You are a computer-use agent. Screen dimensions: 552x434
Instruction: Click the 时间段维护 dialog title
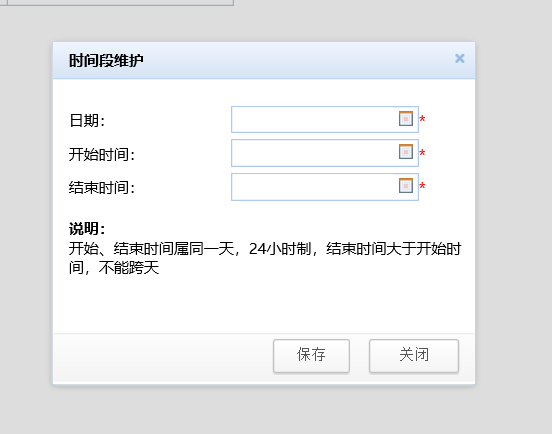pyautogui.click(x=106, y=61)
